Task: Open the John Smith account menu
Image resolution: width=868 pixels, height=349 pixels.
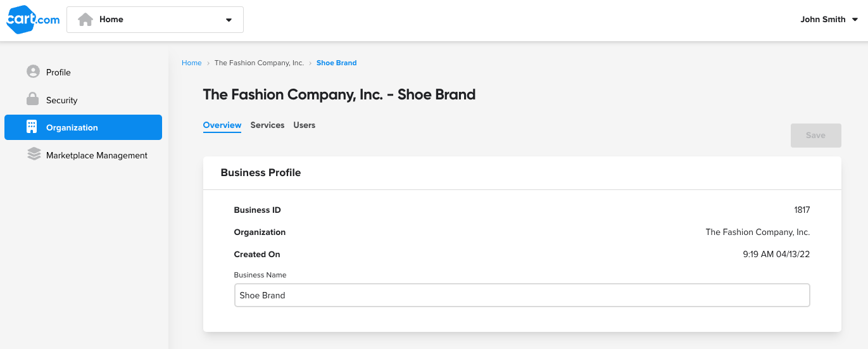Action: (829, 20)
